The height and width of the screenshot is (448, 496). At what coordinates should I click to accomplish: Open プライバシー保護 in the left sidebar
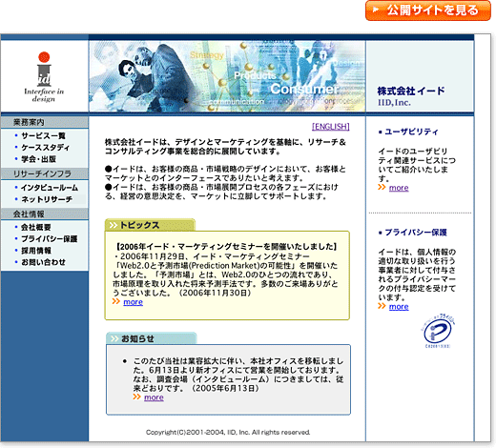pyautogui.click(x=50, y=238)
